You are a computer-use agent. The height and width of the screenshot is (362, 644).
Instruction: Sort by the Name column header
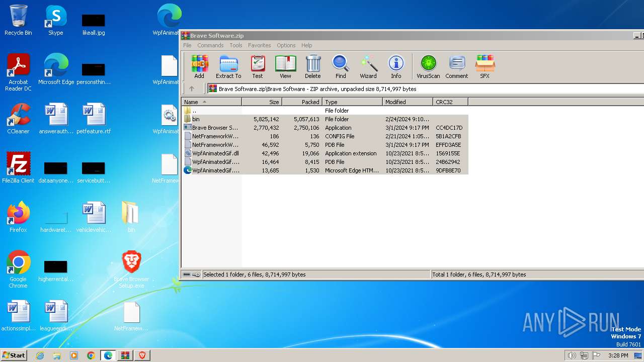click(211, 102)
